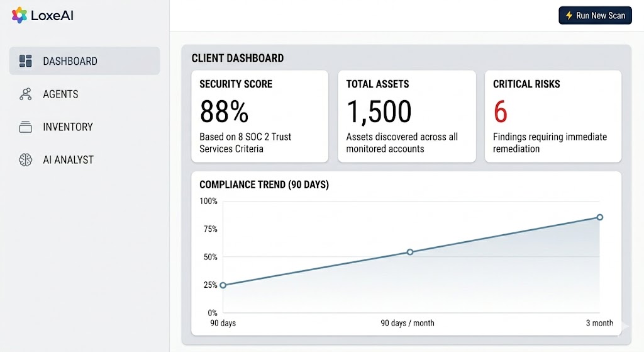Viewport: 644px width, 352px height.
Task: Click the Dashboard grid icon in sidebar
Action: 26,61
